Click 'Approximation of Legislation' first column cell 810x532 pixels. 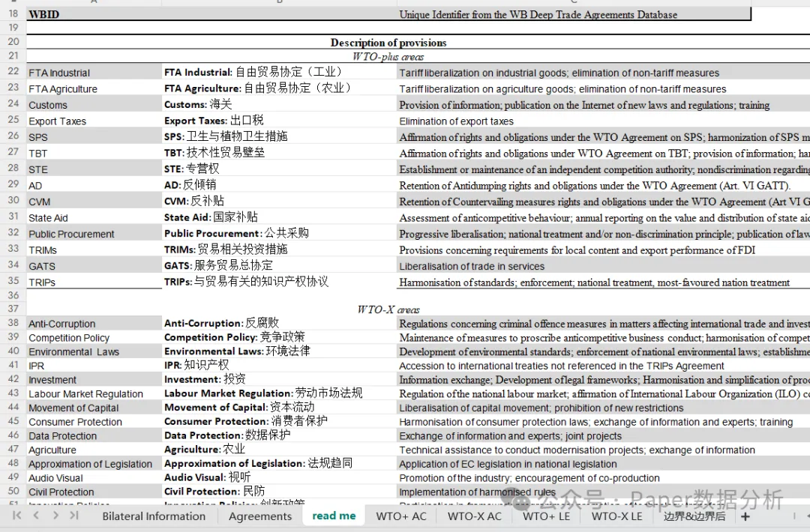(x=94, y=463)
